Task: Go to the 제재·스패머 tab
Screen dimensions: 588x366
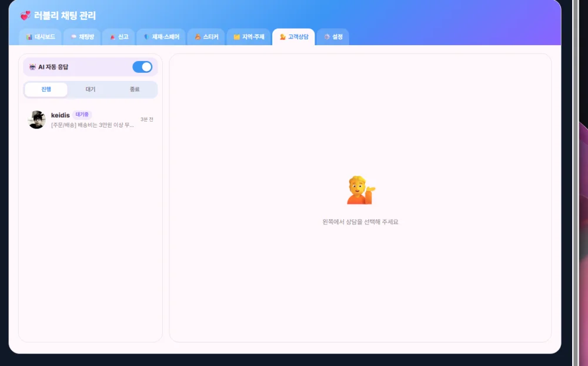Action: coord(161,36)
